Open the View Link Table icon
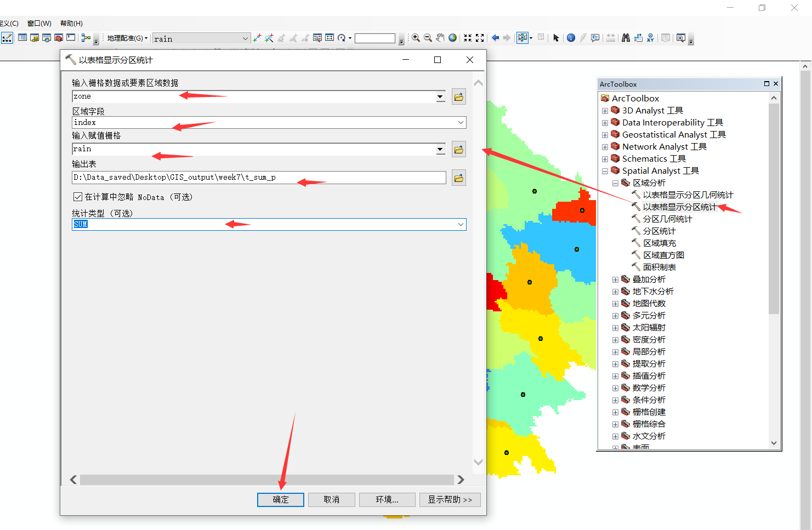Viewport: 812px width, 530px height. (330, 38)
